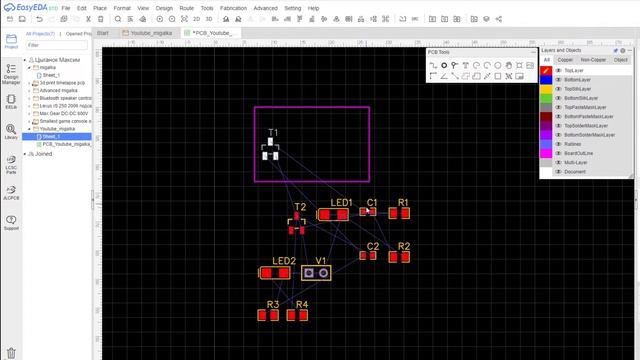This screenshot has width=640, height=360.
Task: Select the Canvas Origin tool in PCB Tools
Action: [x=433, y=76]
